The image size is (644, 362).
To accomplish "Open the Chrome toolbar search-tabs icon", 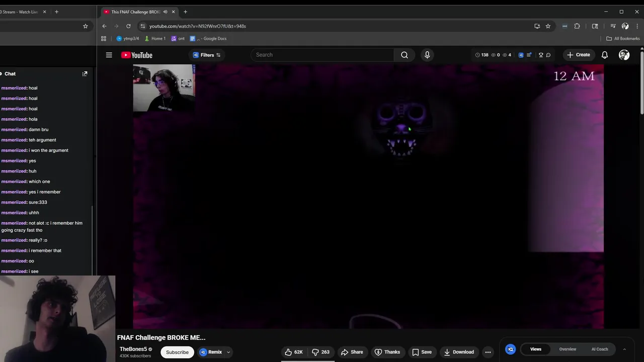I will (x=595, y=26).
